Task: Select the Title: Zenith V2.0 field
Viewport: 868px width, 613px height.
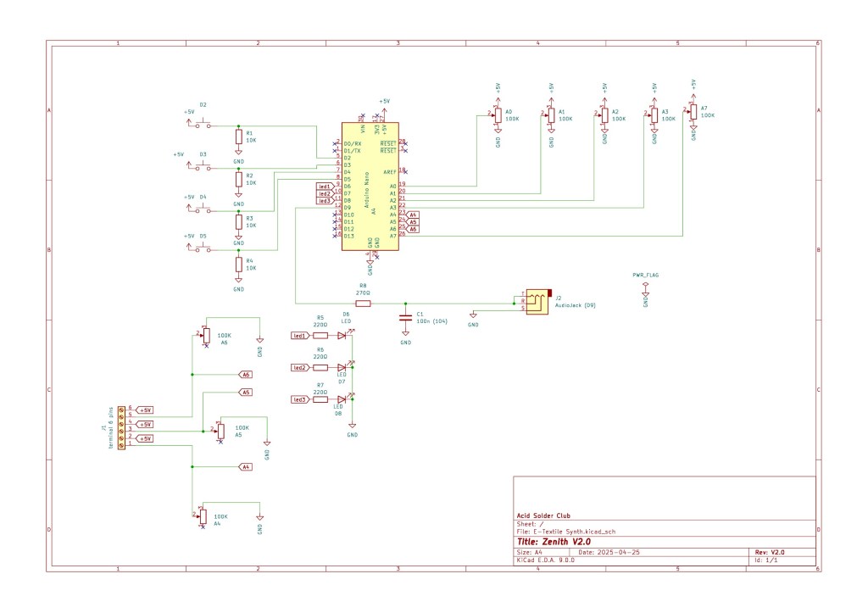Action: (x=554, y=541)
